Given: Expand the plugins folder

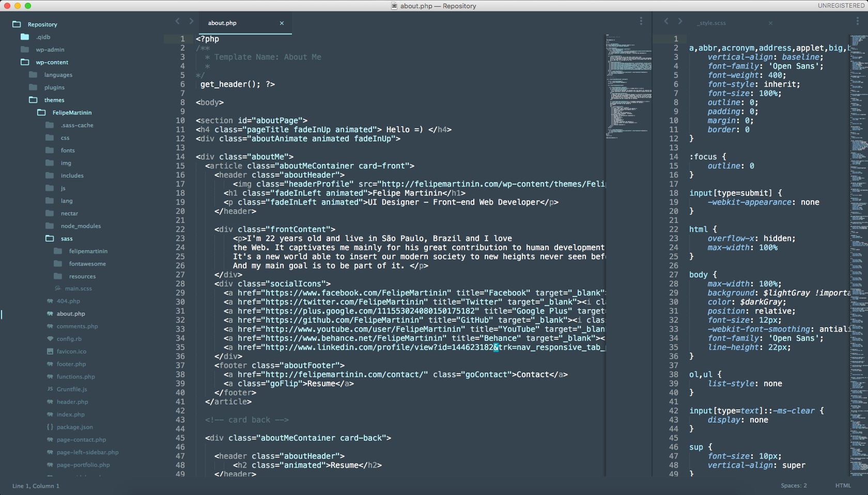Looking at the screenshot, I should pos(33,87).
